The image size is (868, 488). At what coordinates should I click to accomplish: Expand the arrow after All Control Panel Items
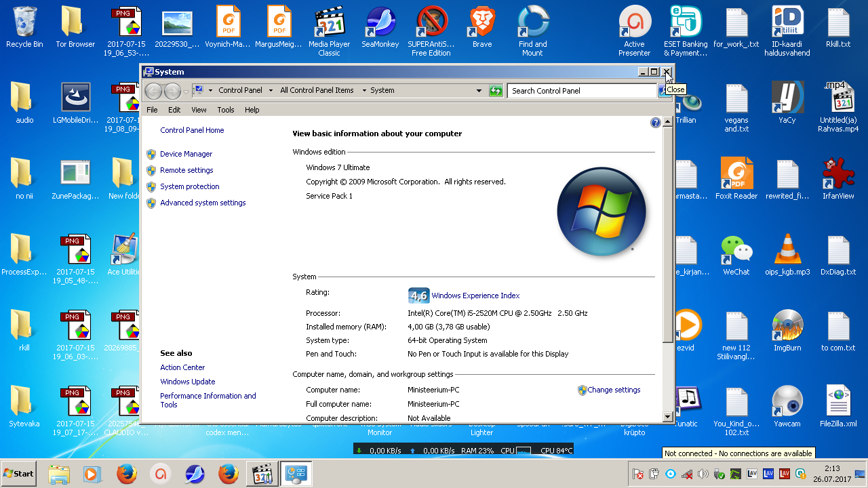363,91
